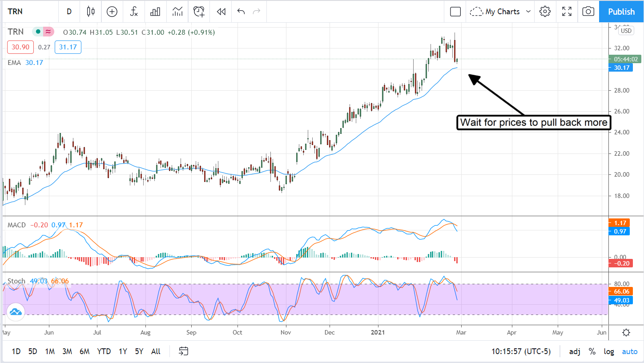The width and height of the screenshot is (644, 363).
Task: Open the D timeframe interval selector
Action: (x=69, y=12)
